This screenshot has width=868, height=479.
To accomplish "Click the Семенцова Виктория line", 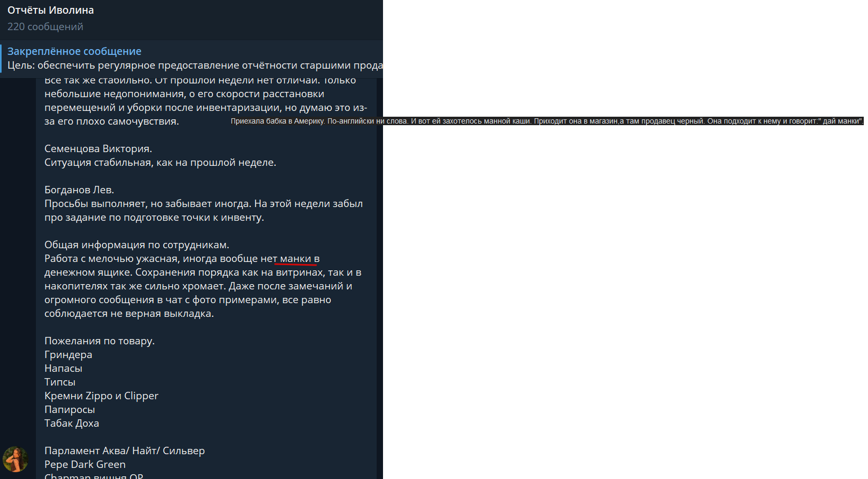I will point(98,149).
